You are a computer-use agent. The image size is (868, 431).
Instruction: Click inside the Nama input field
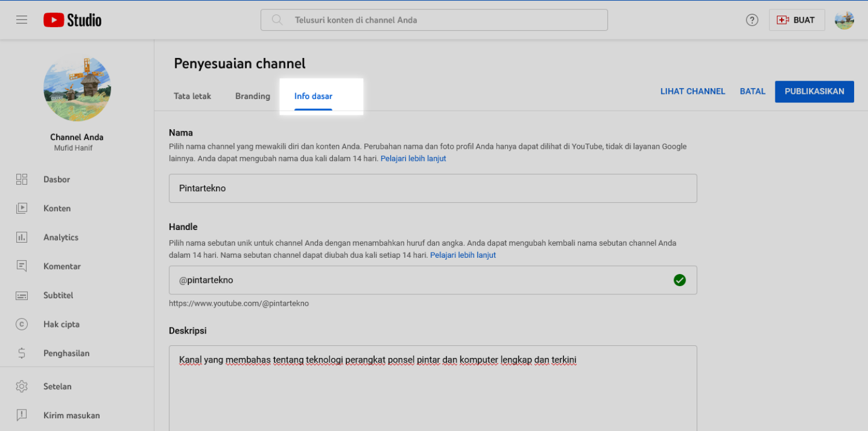coord(433,188)
